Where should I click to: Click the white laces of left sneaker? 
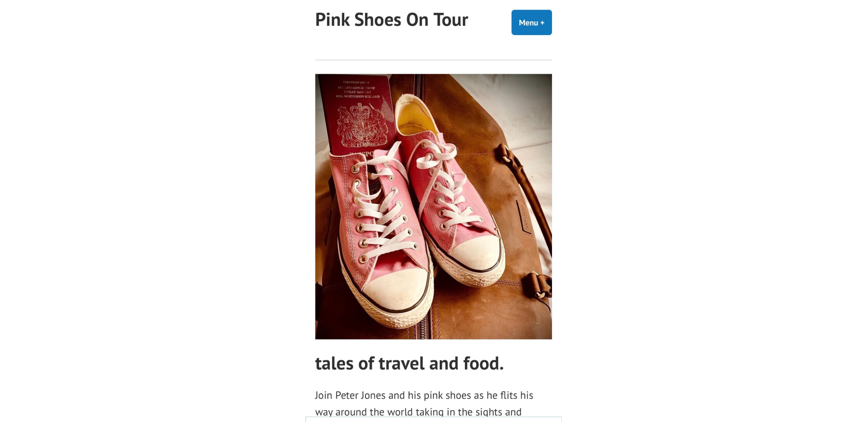378,208
